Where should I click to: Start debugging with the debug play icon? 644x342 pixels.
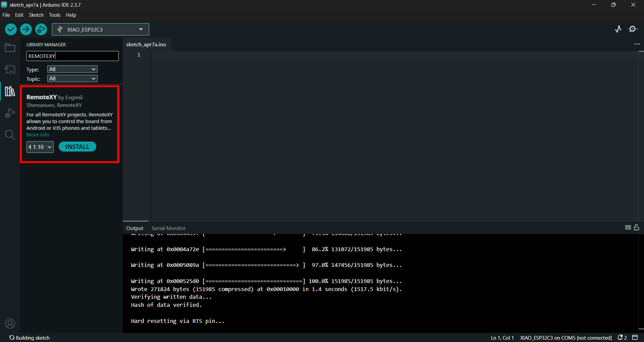[41, 29]
